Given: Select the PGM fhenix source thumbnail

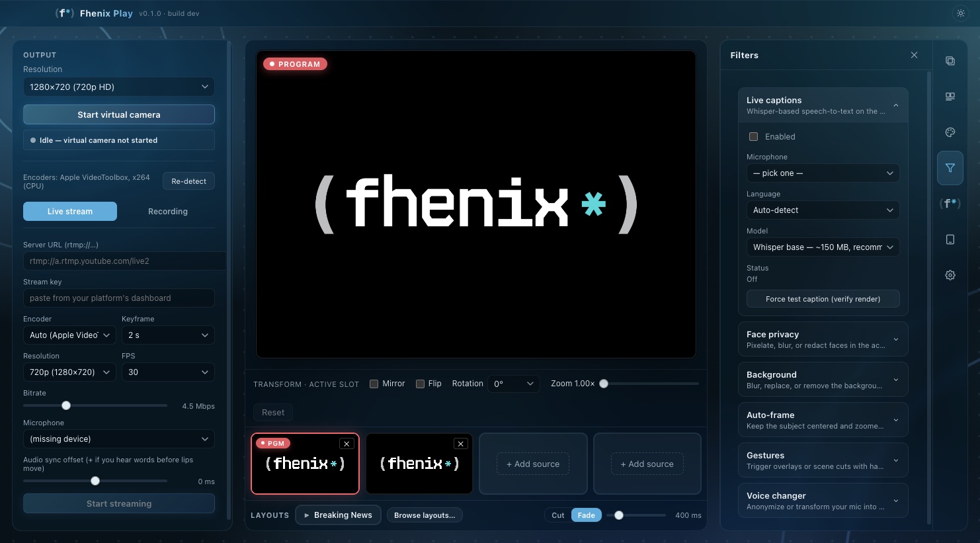Looking at the screenshot, I should pos(306,464).
